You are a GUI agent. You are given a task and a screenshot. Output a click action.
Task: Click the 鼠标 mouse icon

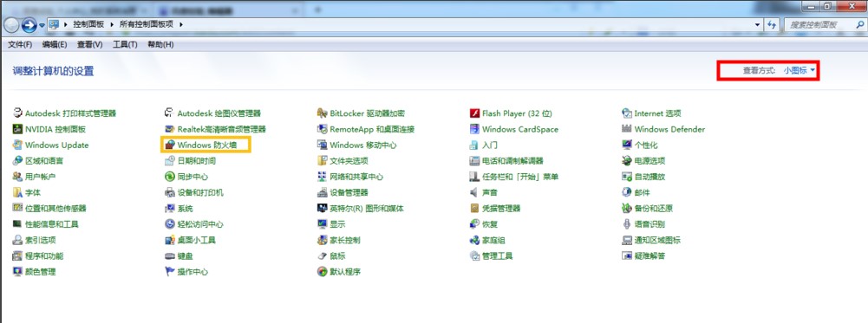pyautogui.click(x=322, y=256)
